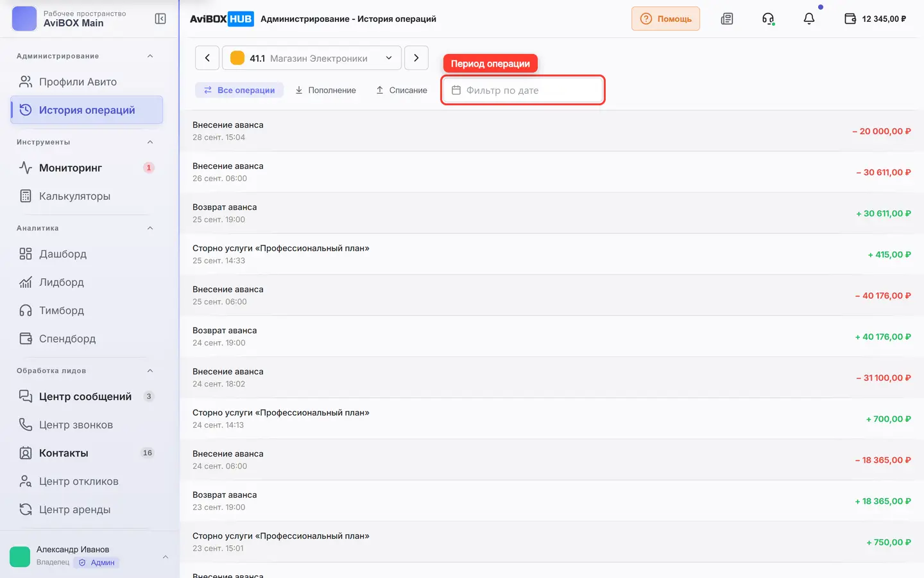
Task: Click the AviBOX HUB logo
Action: (221, 19)
